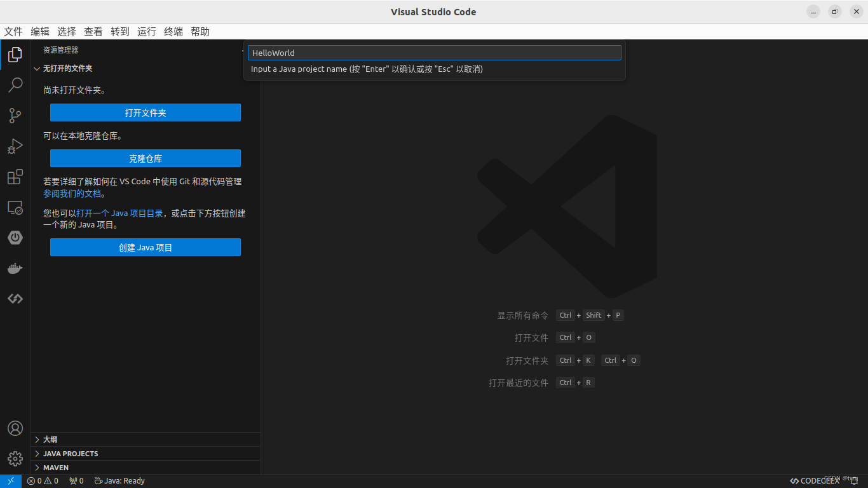Open the 帮助 menu

click(x=200, y=32)
